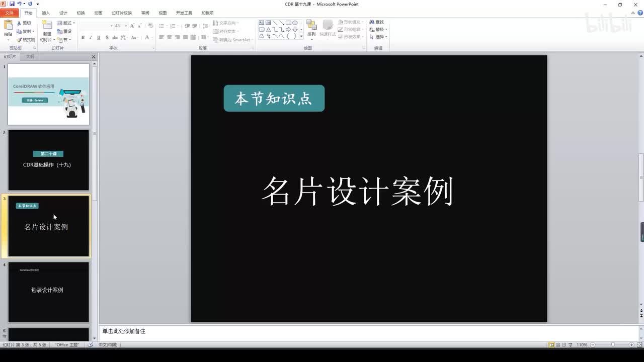Click the Reset (重设) slide icon
Screen dimensions: 644x362
60,31
